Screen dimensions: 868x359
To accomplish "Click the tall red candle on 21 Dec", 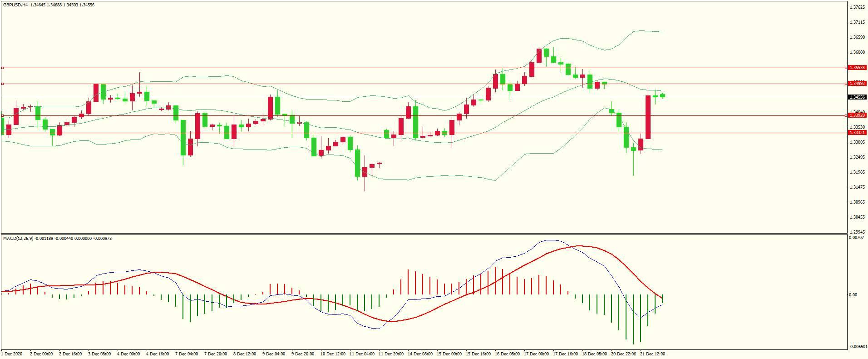I will click(648, 117).
